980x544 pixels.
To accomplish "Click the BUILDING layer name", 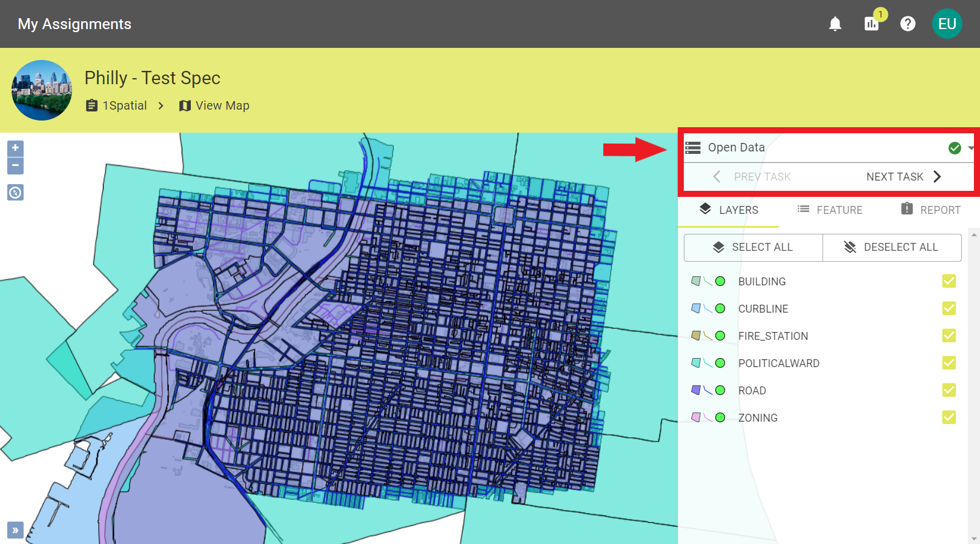I will click(x=762, y=282).
